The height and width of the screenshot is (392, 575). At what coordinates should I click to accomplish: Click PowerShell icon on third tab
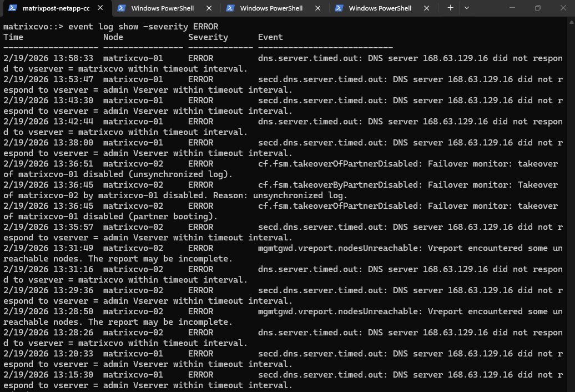coord(230,8)
